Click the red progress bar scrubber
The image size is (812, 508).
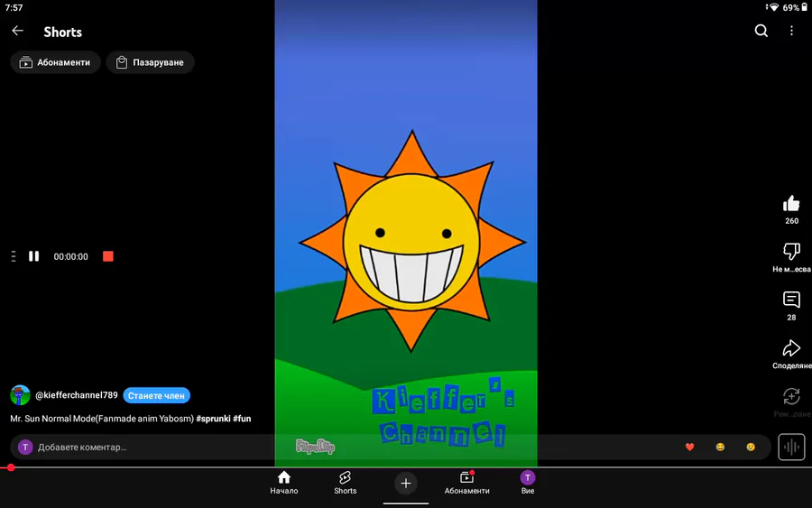click(x=11, y=467)
